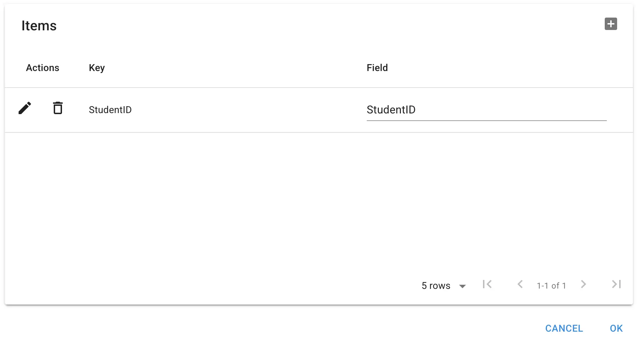Click the underline beneath the StudentID Field input
The width and height of the screenshot is (644, 342).
pyautogui.click(x=486, y=121)
